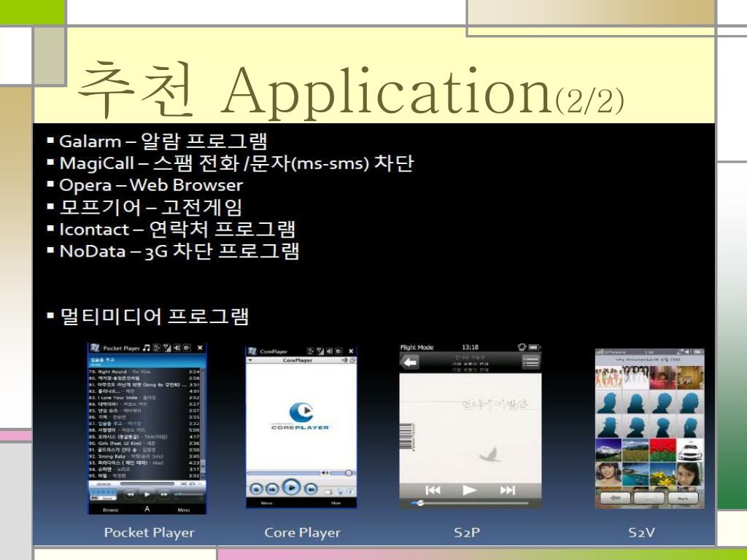Click the speaker icon in CorePlayer header bar
The height and width of the screenshot is (560, 747).
[344, 360]
